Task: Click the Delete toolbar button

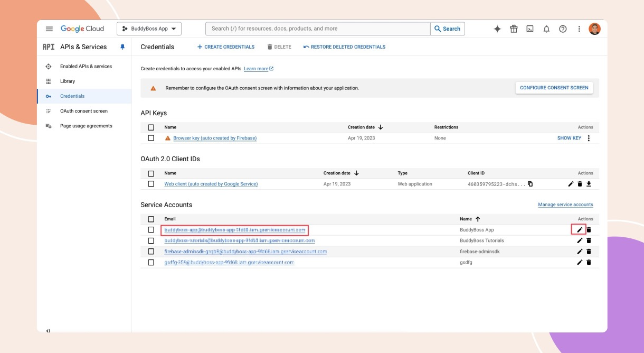Action: pos(279,47)
